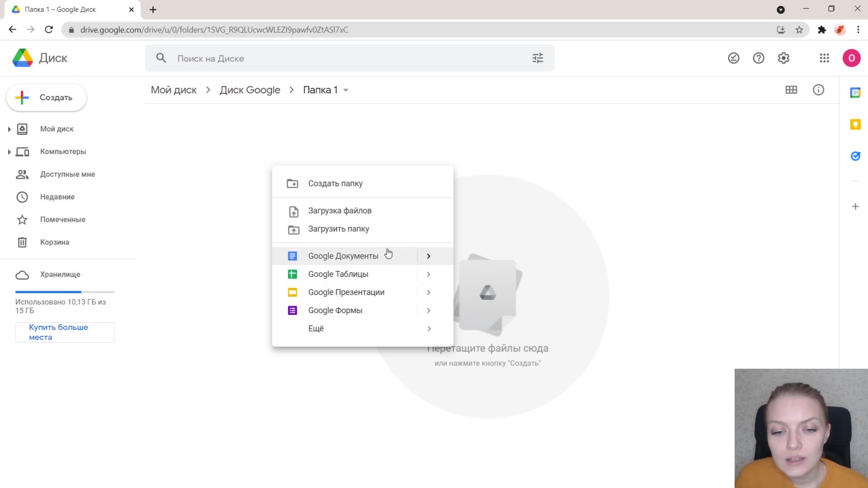Go to Диск Google breadcrumb
The height and width of the screenshot is (488, 868).
pos(250,90)
